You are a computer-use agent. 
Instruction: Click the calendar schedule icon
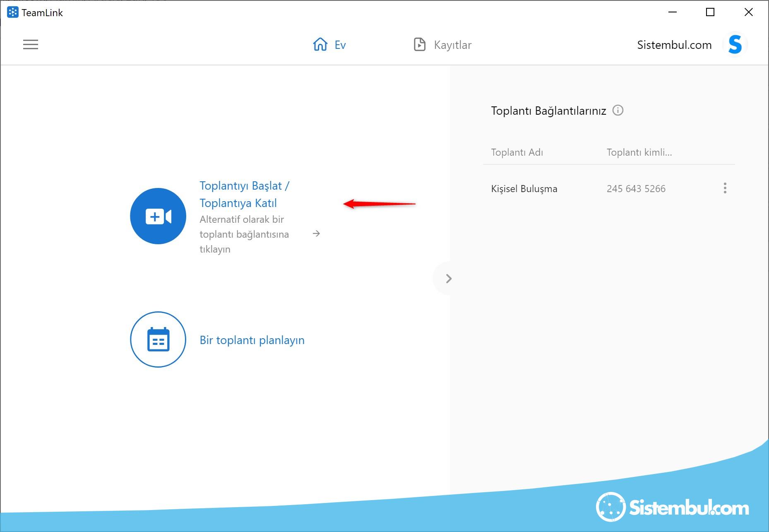[158, 339]
